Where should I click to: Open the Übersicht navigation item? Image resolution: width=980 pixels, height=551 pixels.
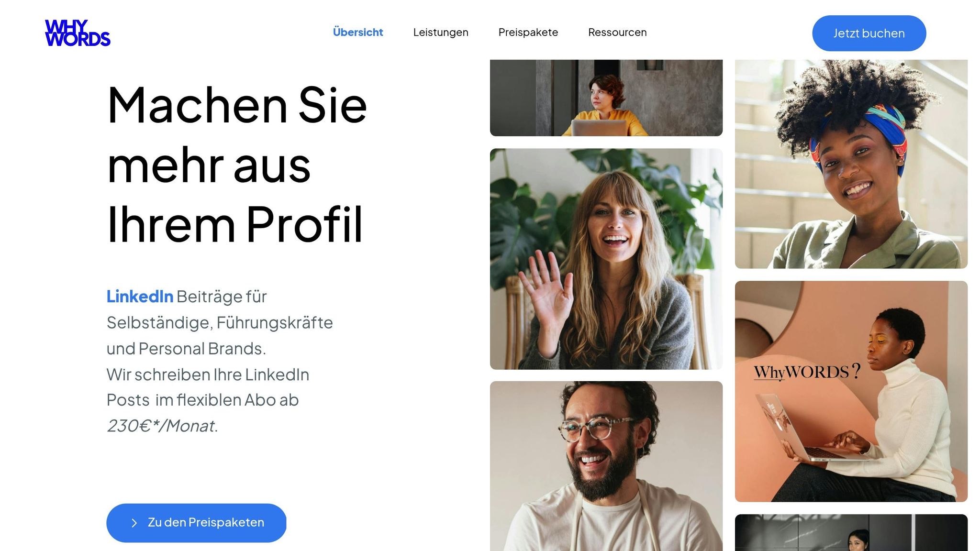pos(358,33)
